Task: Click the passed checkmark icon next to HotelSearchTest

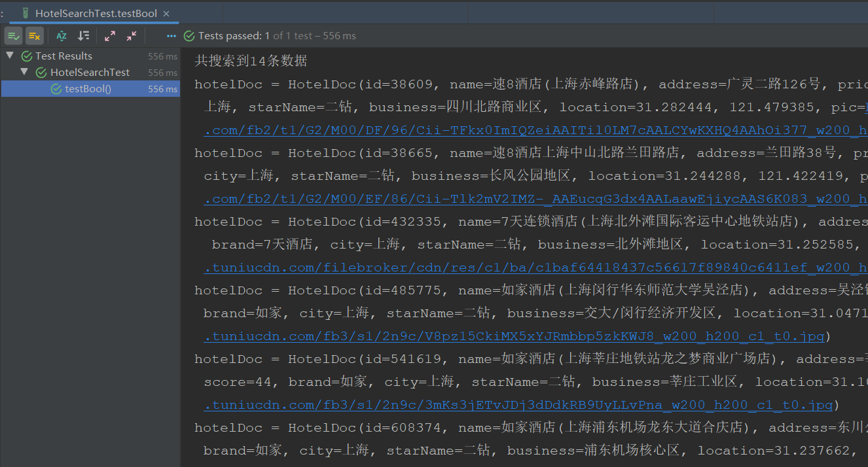Action: point(41,73)
